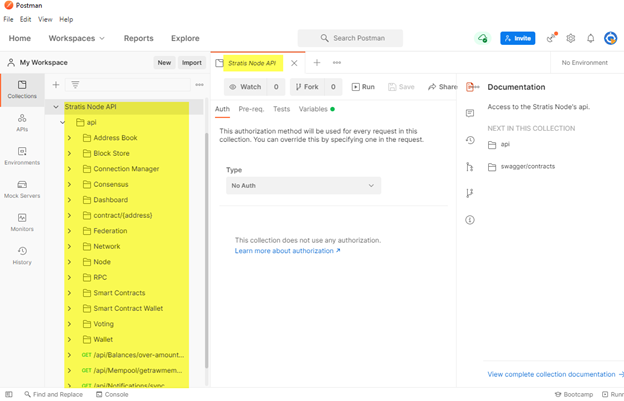Click the create new collection plus icon
The height and width of the screenshot is (401, 624).
pos(56,85)
